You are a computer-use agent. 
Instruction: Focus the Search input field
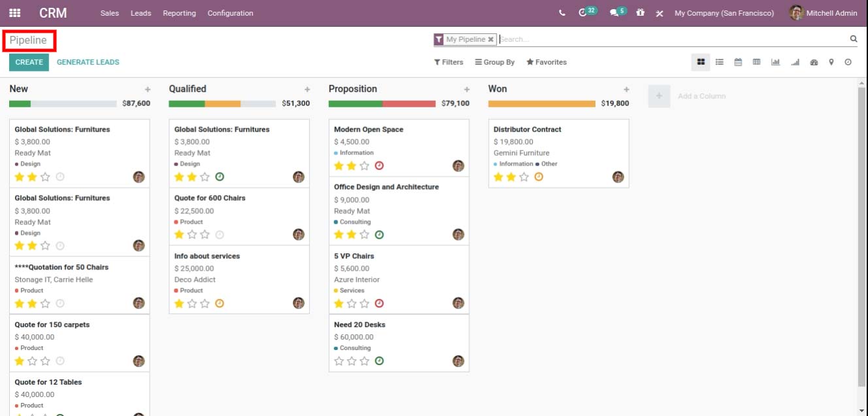pyautogui.click(x=673, y=39)
